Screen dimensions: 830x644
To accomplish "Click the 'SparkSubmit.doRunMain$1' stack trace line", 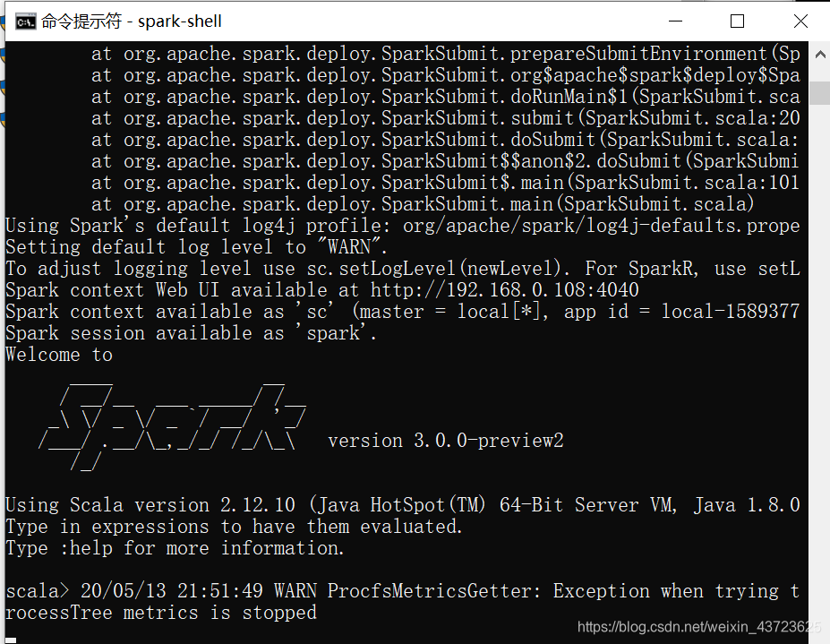I will click(446, 97).
